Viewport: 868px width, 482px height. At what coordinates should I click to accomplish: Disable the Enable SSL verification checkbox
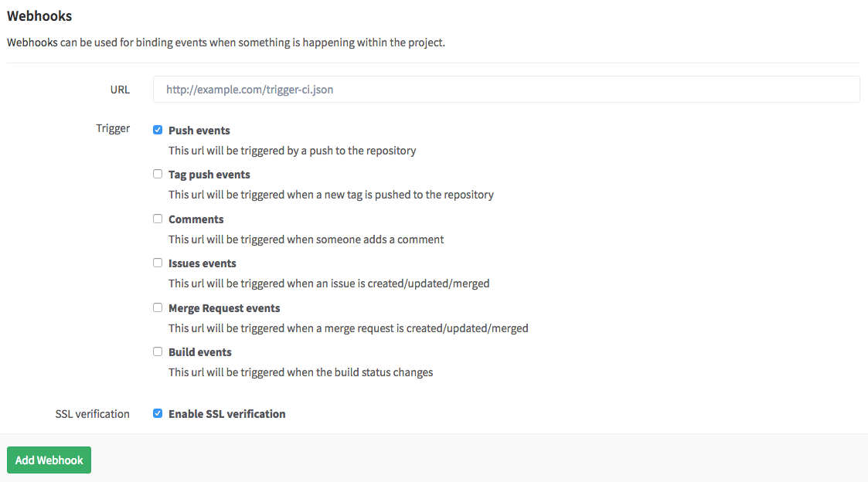click(158, 413)
